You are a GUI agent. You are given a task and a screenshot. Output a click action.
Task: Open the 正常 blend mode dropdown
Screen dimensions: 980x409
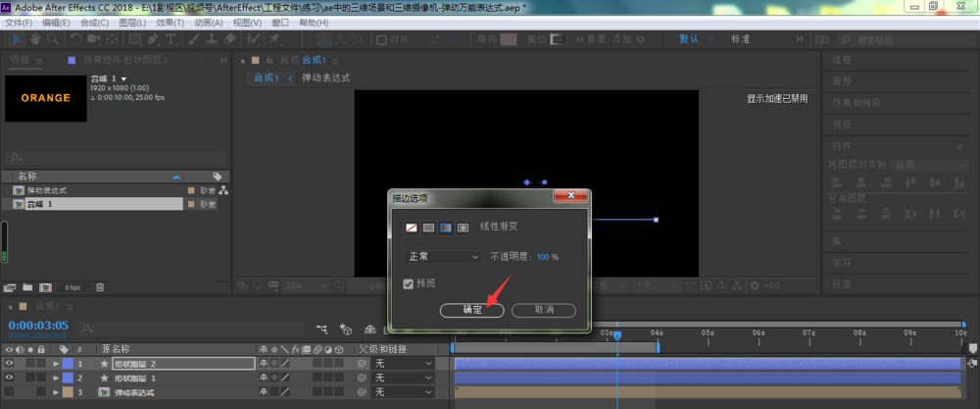click(x=443, y=257)
